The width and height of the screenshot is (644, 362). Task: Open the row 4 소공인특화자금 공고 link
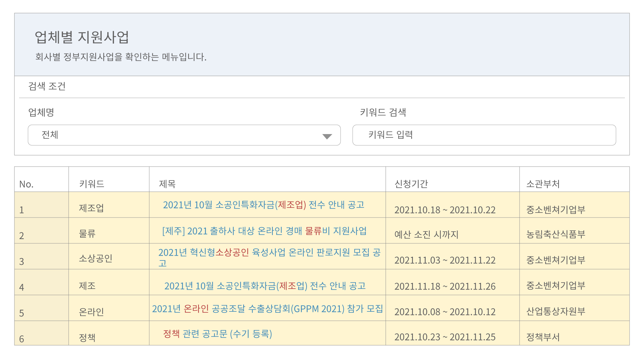coord(265,286)
